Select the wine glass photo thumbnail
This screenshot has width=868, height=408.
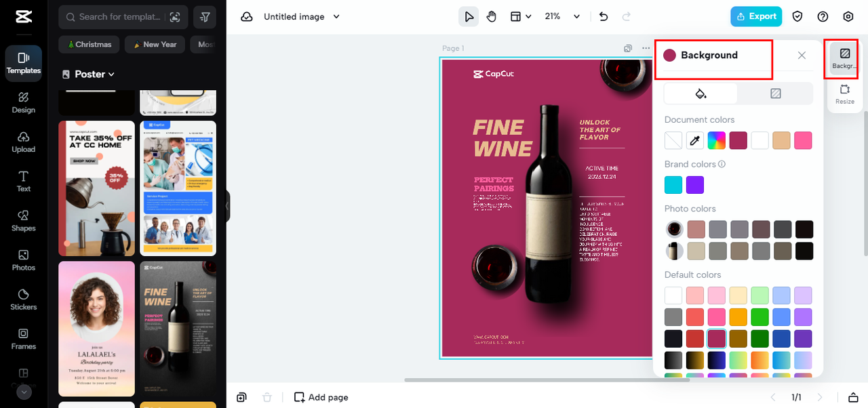pos(674,229)
